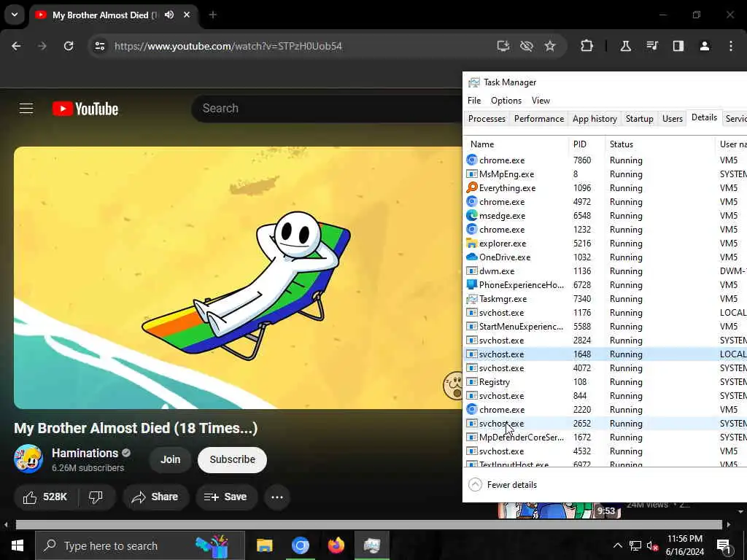Open File Explorer from taskbar
The image size is (747, 560).
(264, 545)
